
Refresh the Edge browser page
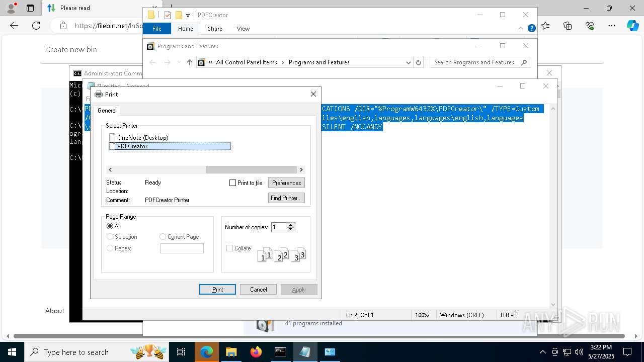[36, 26]
